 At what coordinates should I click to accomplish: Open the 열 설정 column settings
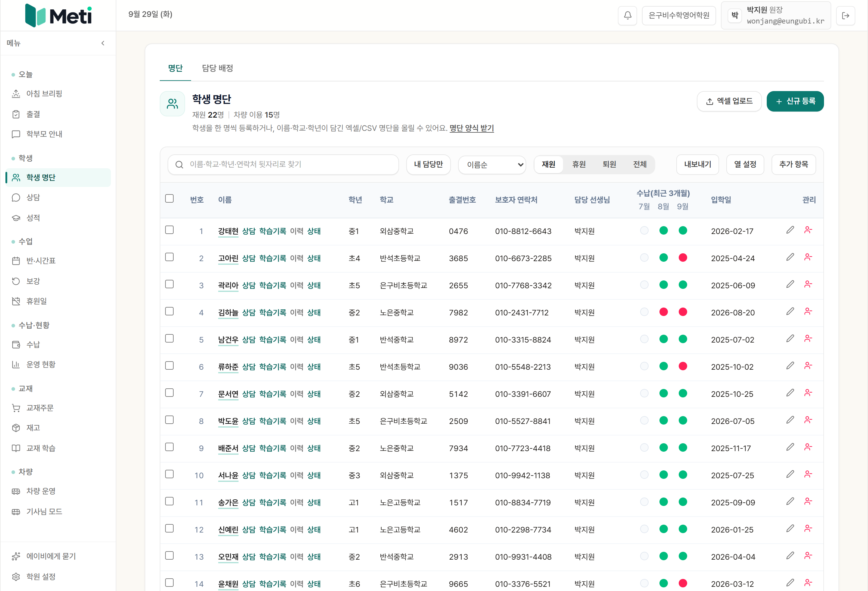tap(745, 164)
